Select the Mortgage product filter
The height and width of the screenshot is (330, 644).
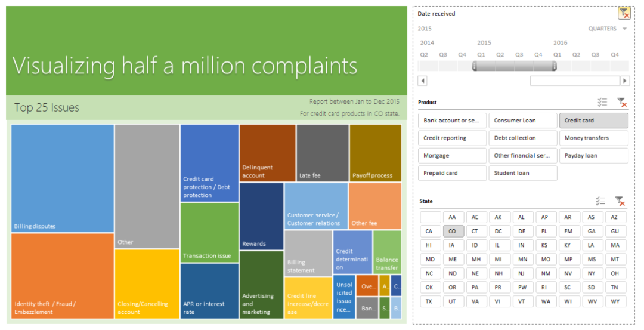pos(452,156)
